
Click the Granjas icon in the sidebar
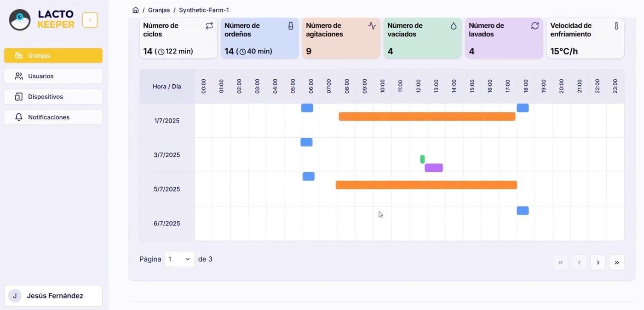[19, 55]
